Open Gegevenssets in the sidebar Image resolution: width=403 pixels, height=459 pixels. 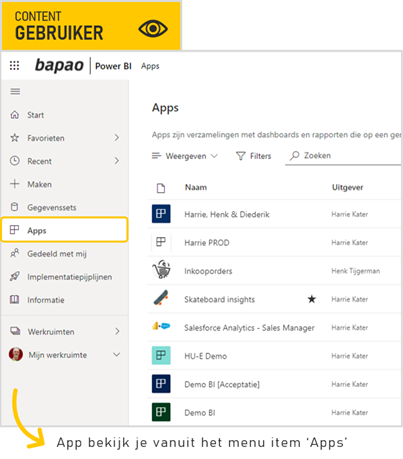click(64, 207)
